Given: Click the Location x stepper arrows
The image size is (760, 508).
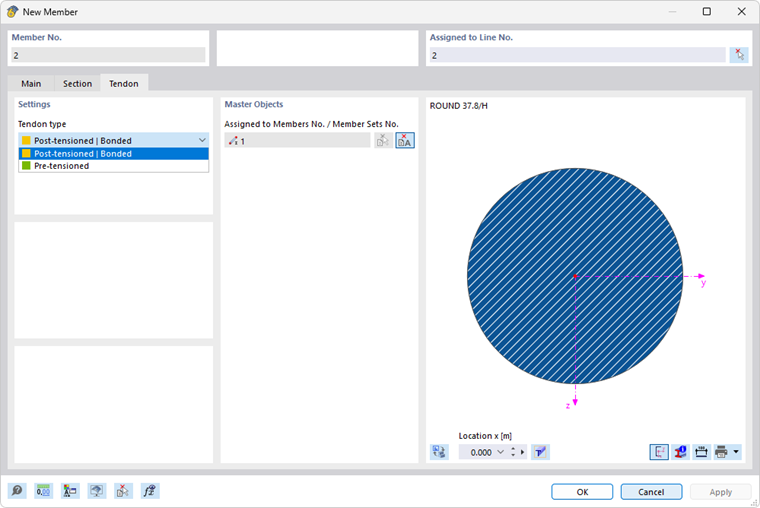Looking at the screenshot, I should coord(513,452).
